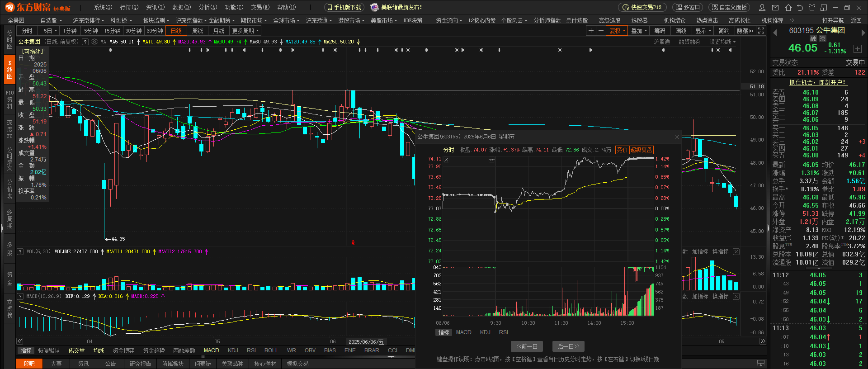The image size is (868, 369).
Task: Open custom panel 自定义面板 button
Action: pyautogui.click(x=729, y=7)
